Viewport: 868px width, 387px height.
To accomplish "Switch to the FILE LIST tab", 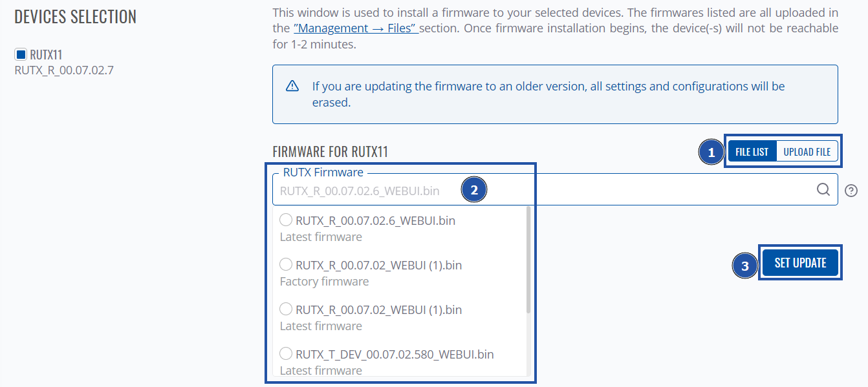I will 752,152.
